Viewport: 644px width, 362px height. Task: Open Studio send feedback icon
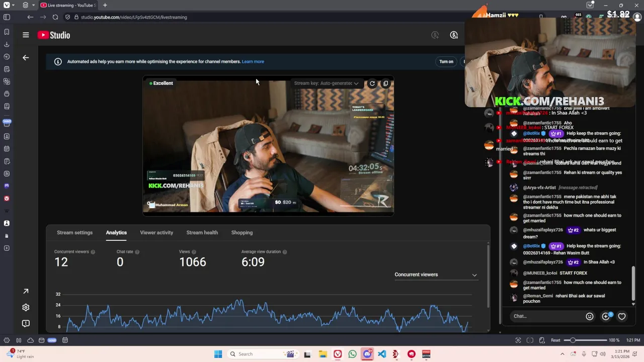[26, 323]
